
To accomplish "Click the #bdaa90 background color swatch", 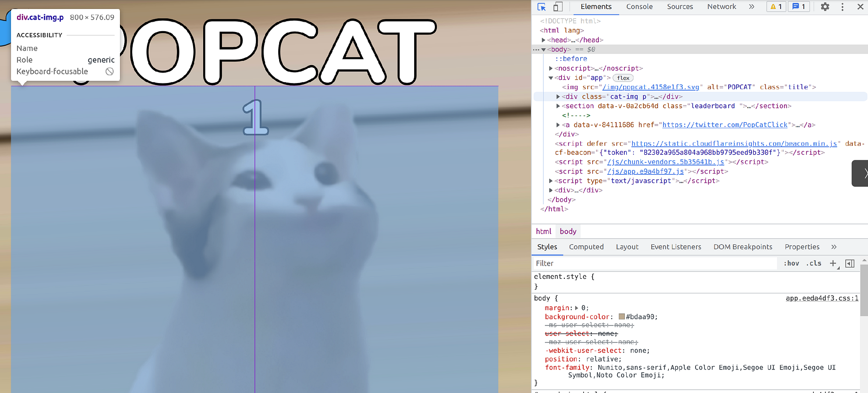I will pyautogui.click(x=621, y=317).
